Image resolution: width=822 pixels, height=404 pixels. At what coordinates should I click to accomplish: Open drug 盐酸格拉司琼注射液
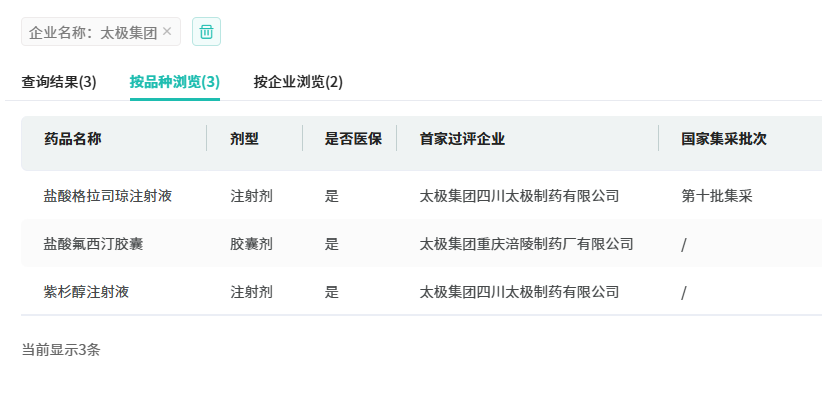[108, 196]
